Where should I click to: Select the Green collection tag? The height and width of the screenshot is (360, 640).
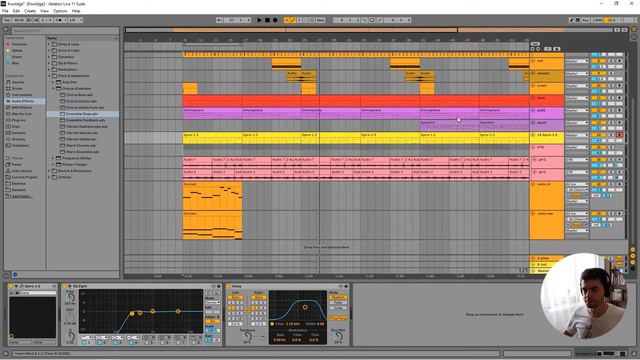[17, 57]
